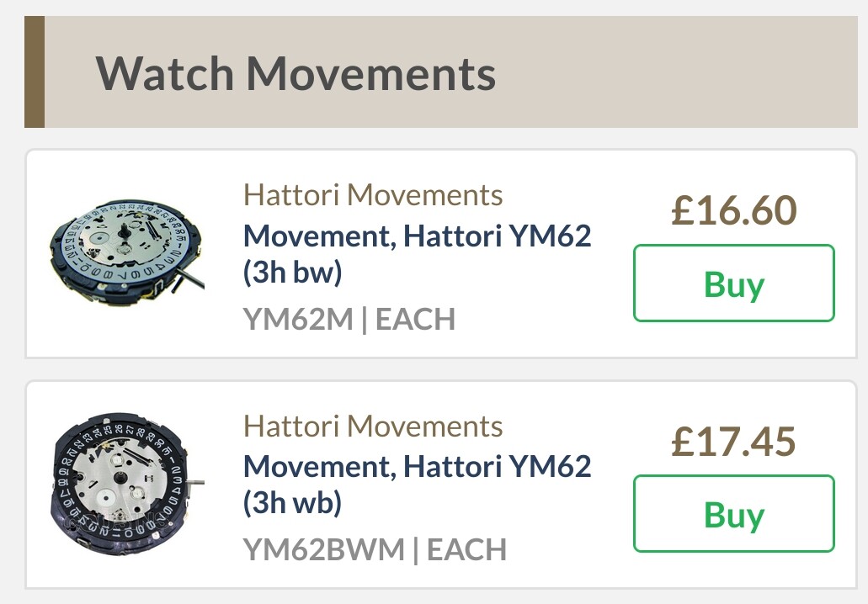Open Movement, Hattori YM62 (3h bw) link

pyautogui.click(x=418, y=254)
